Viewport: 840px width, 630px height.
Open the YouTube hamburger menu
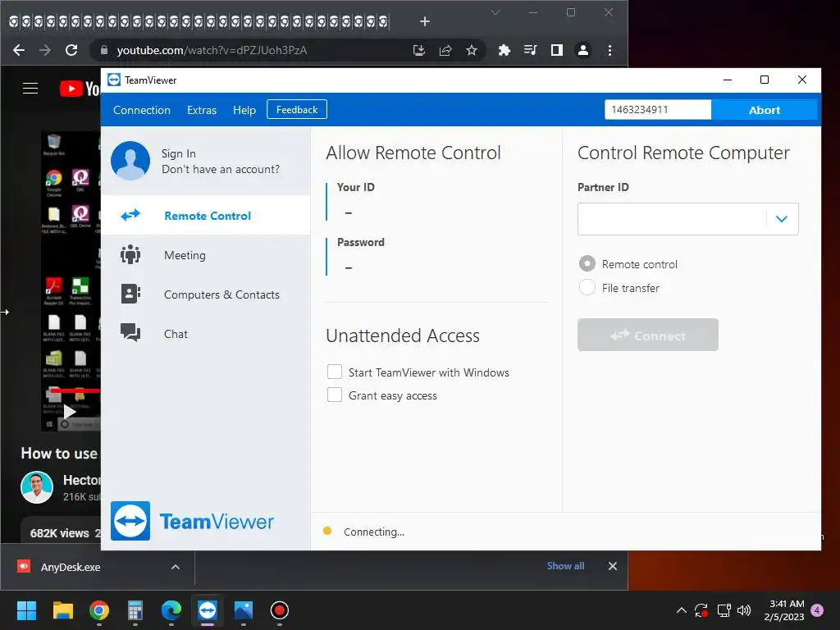[x=30, y=89]
